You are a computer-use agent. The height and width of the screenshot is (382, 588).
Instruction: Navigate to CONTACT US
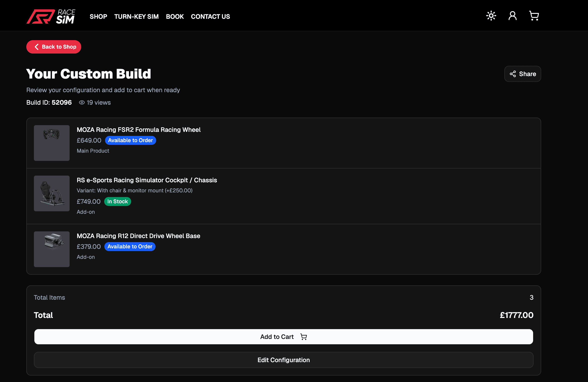[211, 17]
